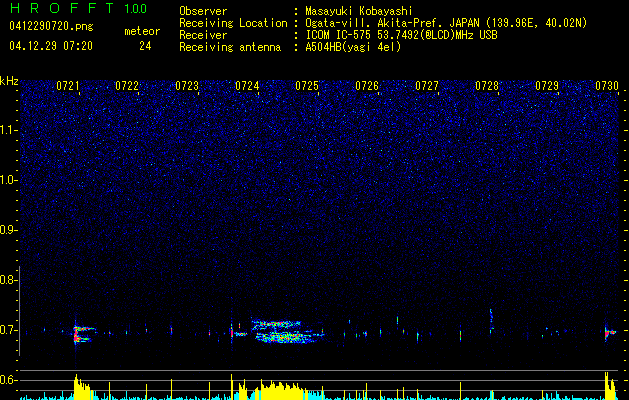This screenshot has width=629, height=400.
Task: Click the 0.8 kHz axis label
Action: (8, 280)
